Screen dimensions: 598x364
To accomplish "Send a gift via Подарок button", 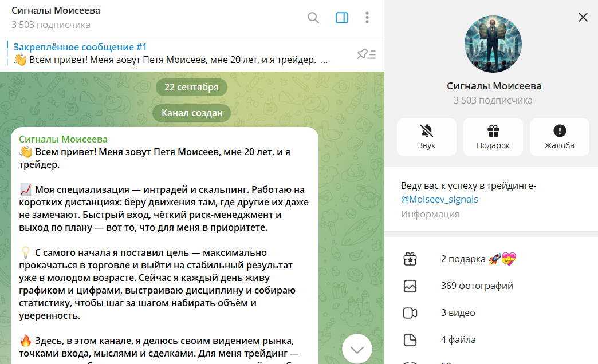I will pyautogui.click(x=493, y=137).
